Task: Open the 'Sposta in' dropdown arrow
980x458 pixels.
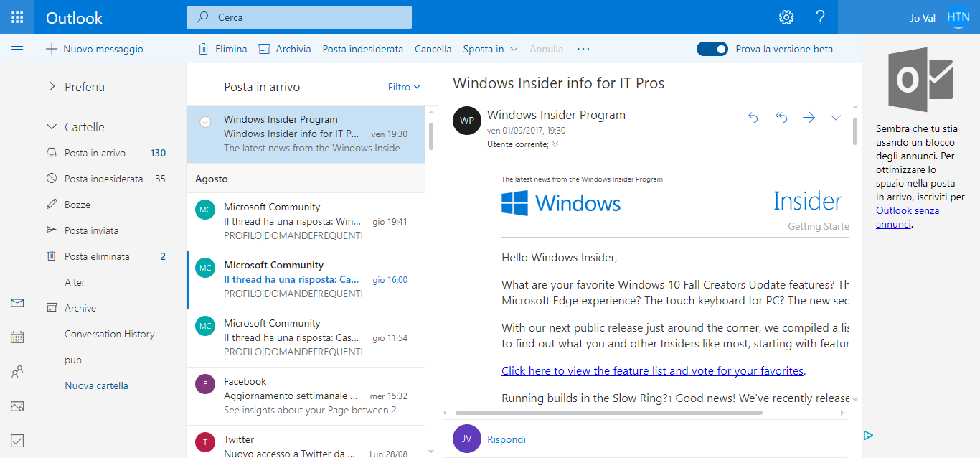Action: [514, 49]
